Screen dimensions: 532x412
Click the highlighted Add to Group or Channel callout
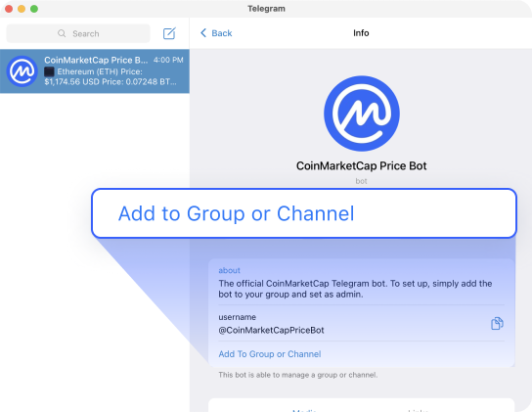[304, 213]
